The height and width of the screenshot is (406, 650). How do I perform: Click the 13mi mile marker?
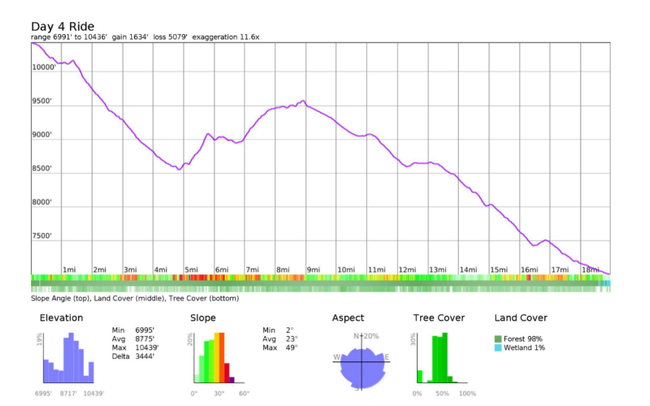click(438, 270)
